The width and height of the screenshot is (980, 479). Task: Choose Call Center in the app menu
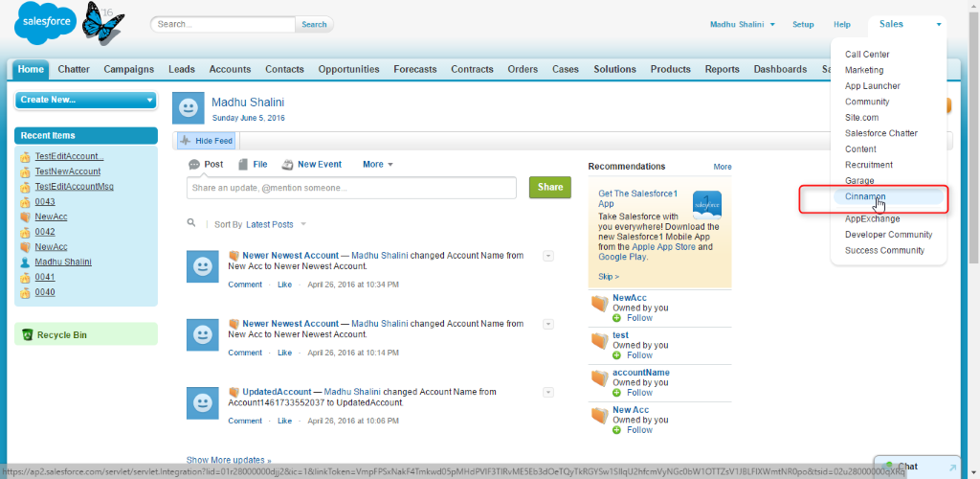point(867,55)
